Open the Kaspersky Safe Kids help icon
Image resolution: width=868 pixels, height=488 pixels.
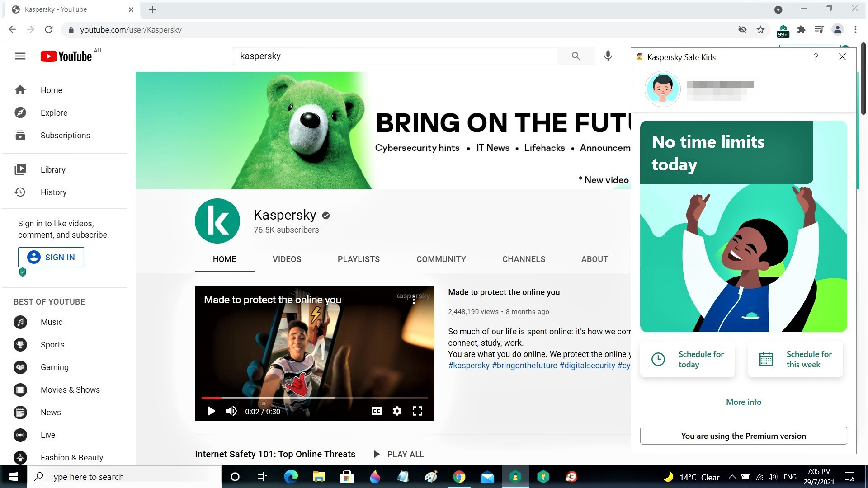[x=816, y=57]
